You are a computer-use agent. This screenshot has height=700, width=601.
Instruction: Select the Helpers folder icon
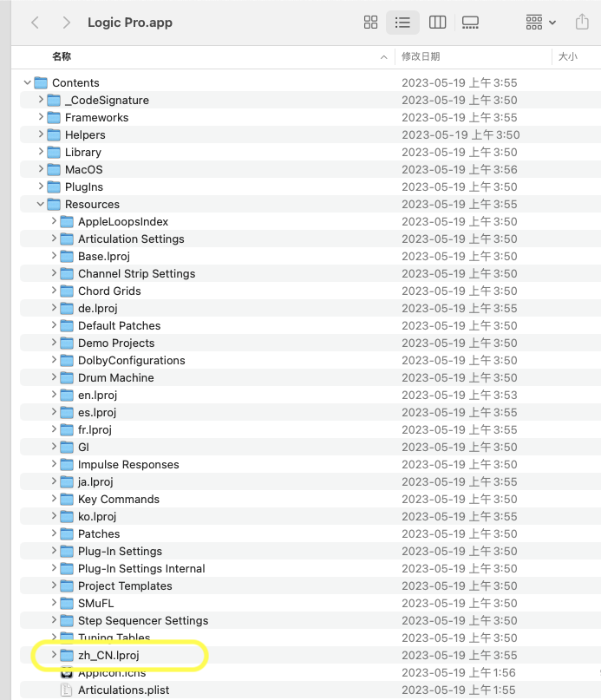pos(54,134)
